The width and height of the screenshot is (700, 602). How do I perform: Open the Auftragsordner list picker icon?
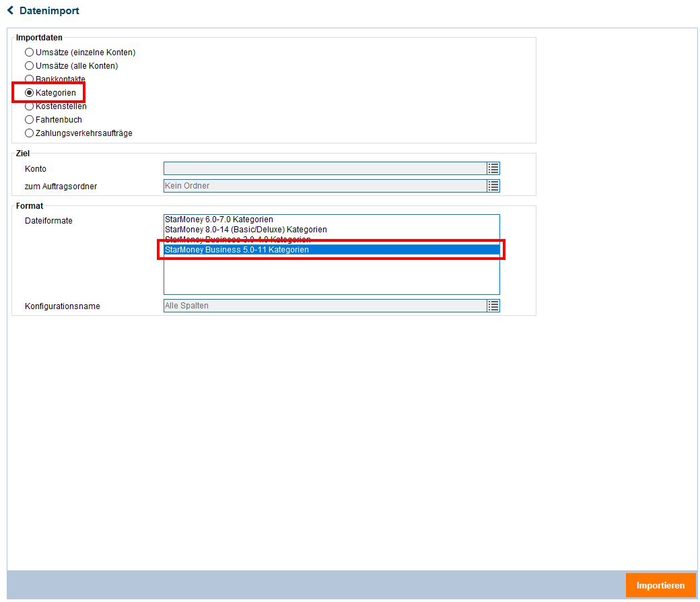(x=493, y=186)
